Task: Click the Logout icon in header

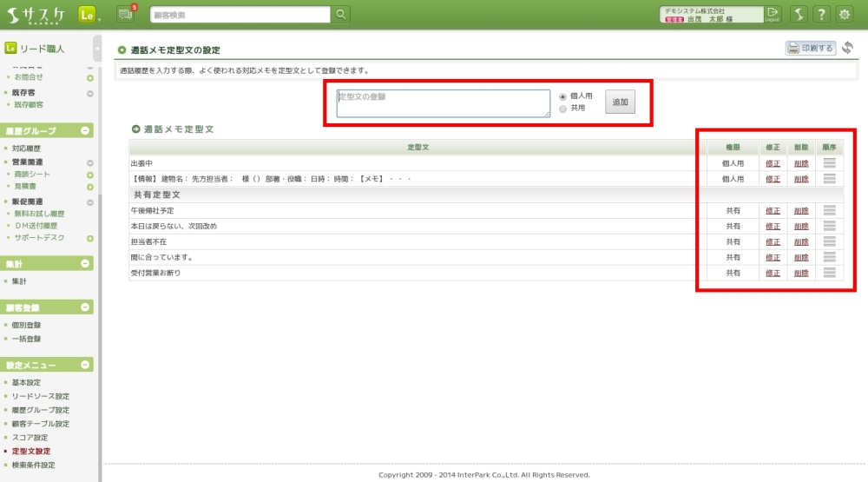Action: [773, 15]
